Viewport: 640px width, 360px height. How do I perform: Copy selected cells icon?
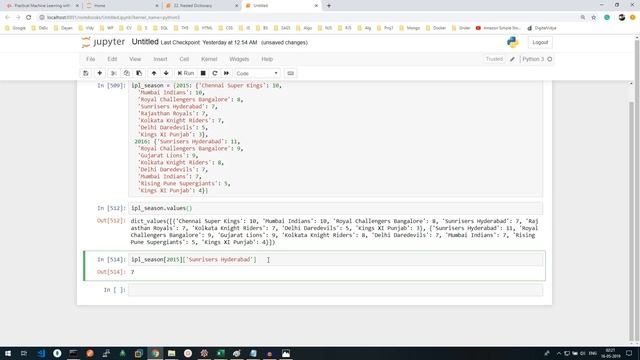tap(127, 73)
